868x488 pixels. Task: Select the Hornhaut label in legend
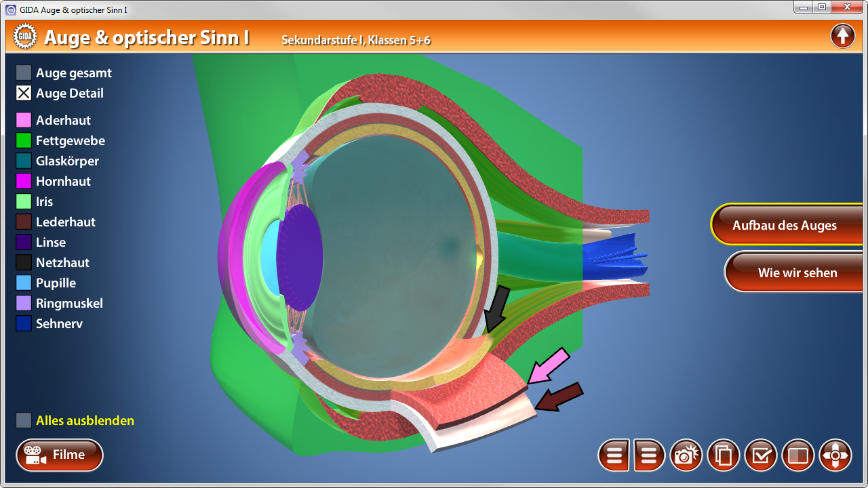click(63, 182)
